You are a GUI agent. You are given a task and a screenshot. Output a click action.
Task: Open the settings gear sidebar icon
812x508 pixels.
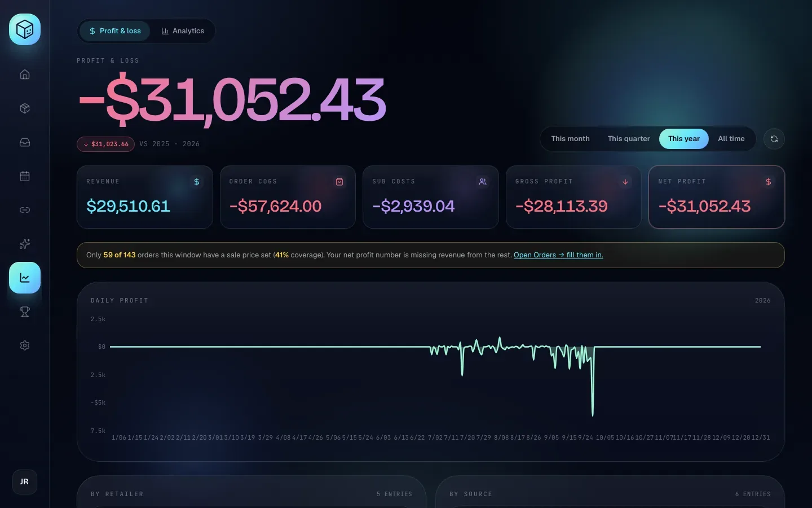click(25, 345)
